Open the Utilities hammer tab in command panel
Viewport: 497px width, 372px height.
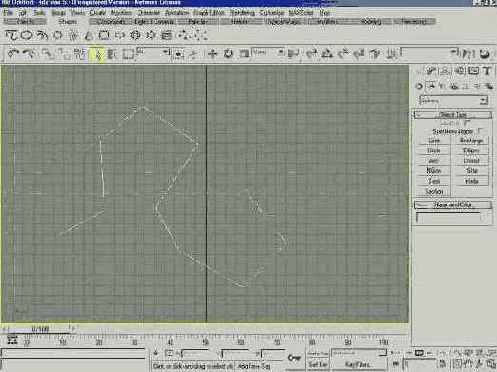coord(488,71)
